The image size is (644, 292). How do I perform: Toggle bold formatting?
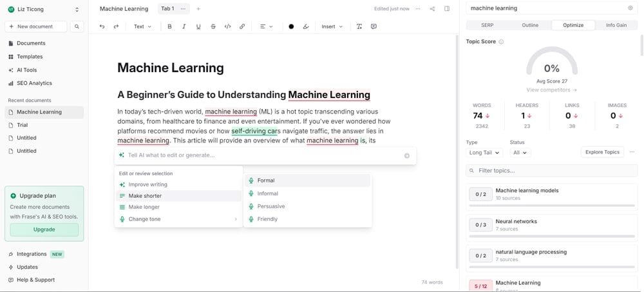(x=169, y=26)
